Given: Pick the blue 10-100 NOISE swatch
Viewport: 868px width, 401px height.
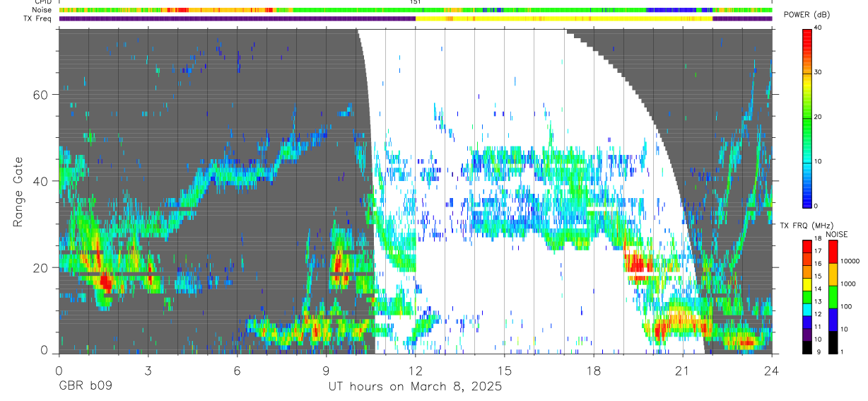Looking at the screenshot, I should [x=832, y=319].
